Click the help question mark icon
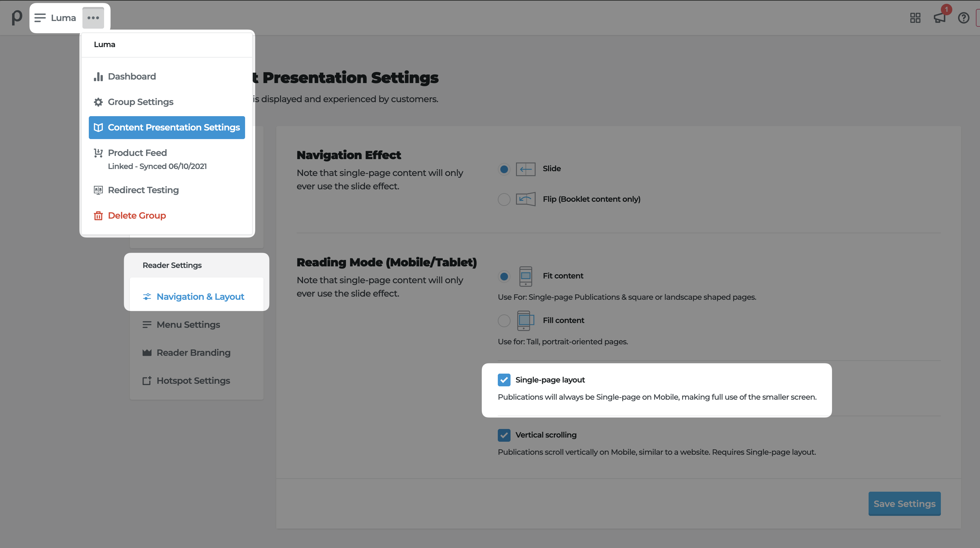The image size is (980, 548). pyautogui.click(x=963, y=18)
